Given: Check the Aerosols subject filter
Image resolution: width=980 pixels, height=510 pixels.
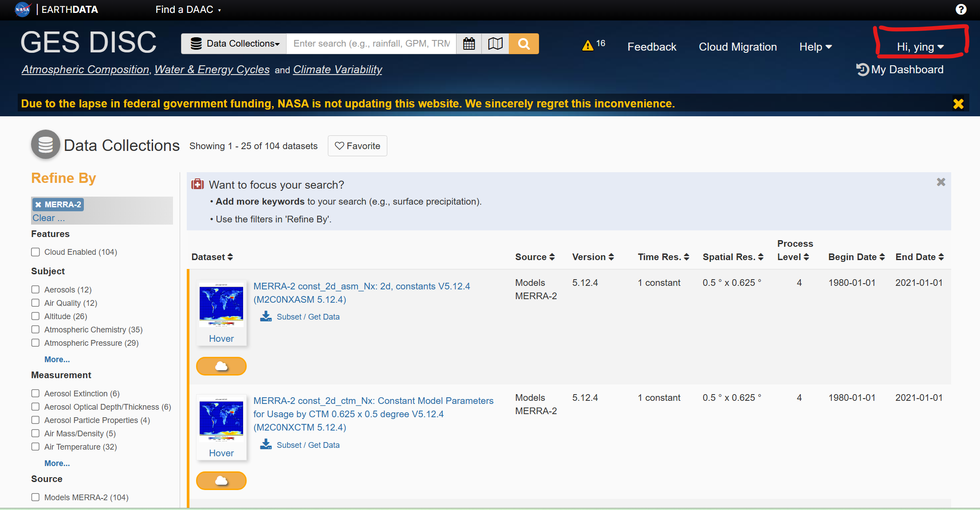Looking at the screenshot, I should click(x=35, y=289).
